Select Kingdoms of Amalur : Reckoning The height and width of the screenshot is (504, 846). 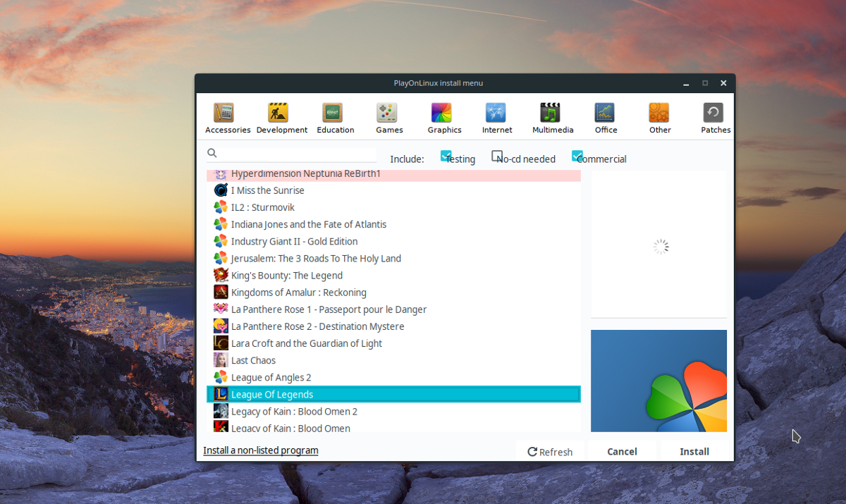(x=393, y=293)
